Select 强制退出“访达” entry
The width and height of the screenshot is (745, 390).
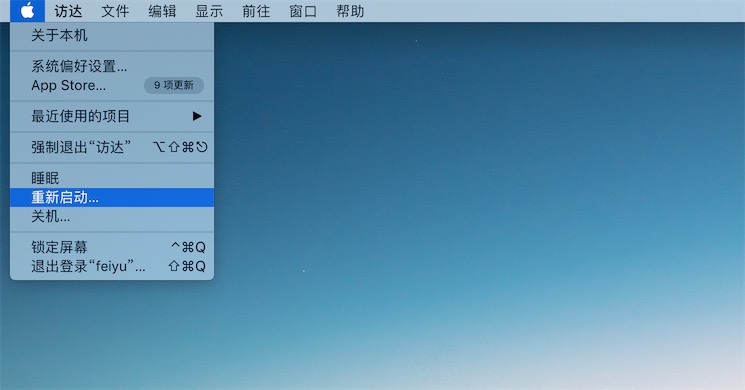tap(112, 147)
